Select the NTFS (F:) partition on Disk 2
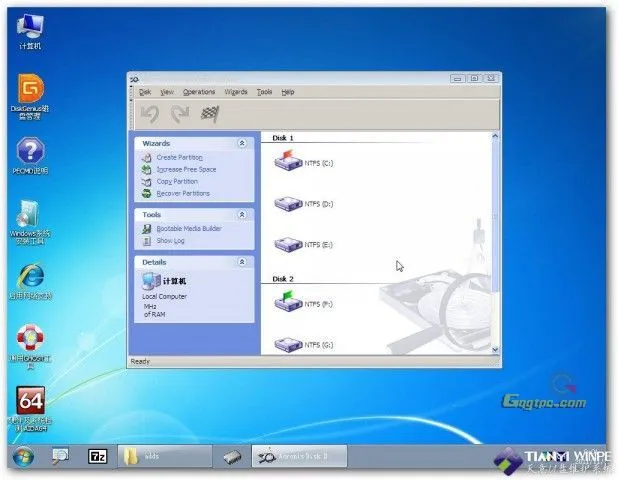The height and width of the screenshot is (480, 618). (287, 302)
